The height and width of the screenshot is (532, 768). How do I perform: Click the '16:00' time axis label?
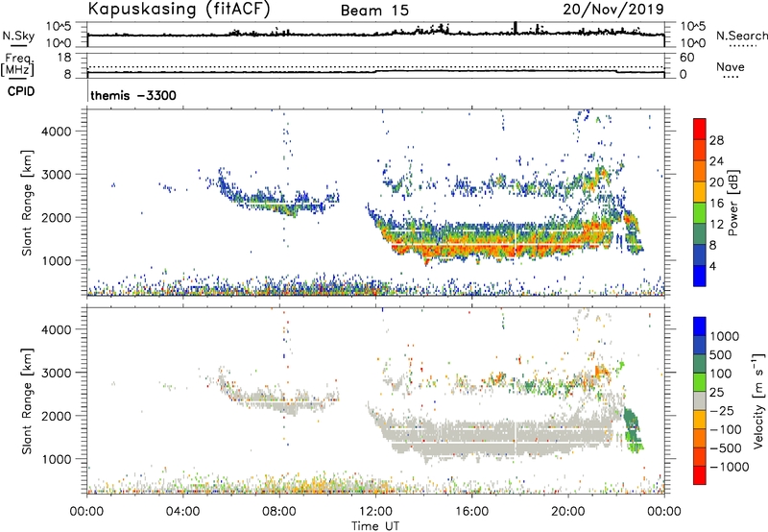click(x=471, y=512)
